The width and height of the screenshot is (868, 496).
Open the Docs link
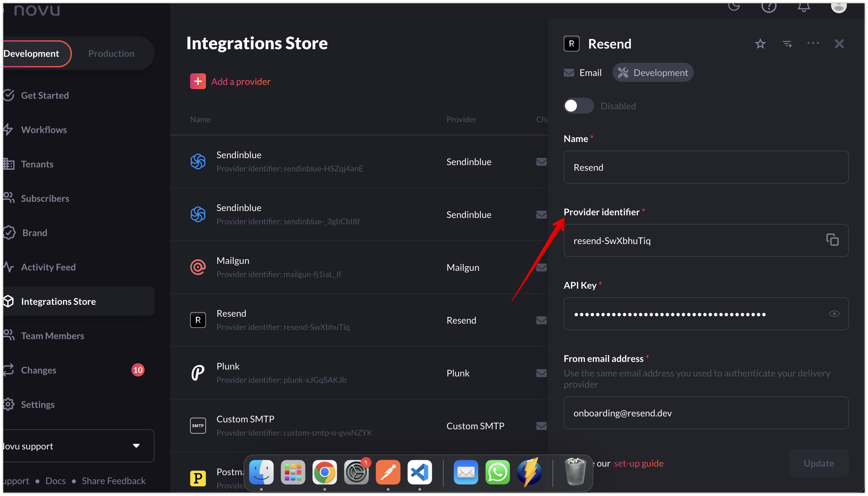55,481
